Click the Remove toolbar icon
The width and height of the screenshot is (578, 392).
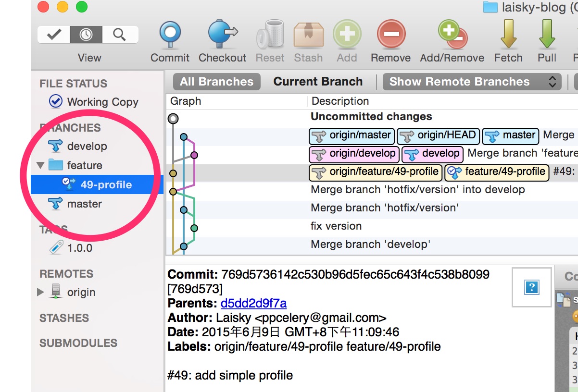(x=390, y=36)
